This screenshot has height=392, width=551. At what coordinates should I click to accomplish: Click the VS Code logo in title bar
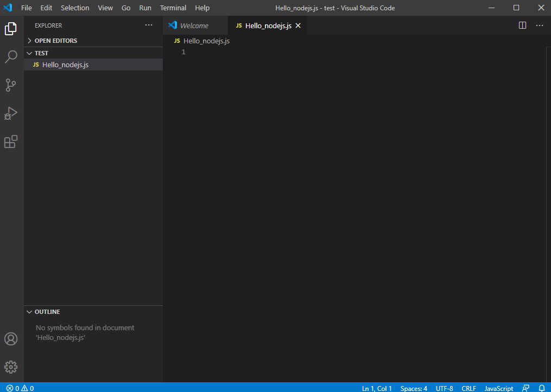coord(8,8)
